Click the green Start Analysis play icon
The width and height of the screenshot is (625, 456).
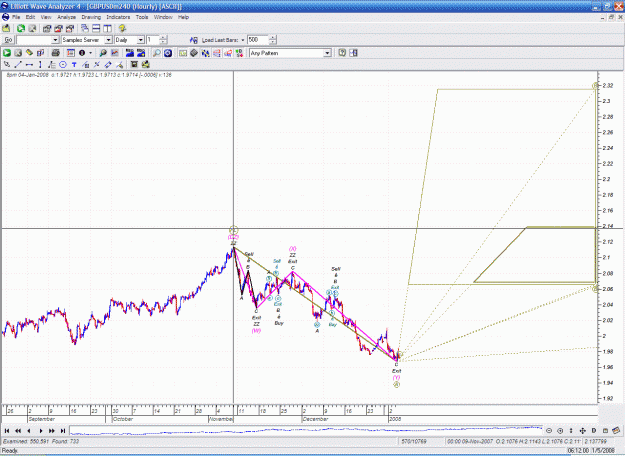click(x=7, y=53)
